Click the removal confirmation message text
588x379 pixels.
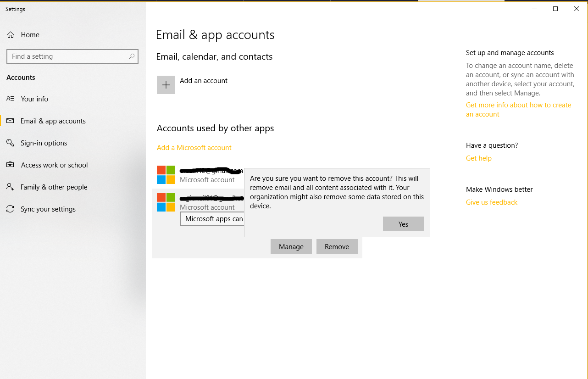[337, 192]
